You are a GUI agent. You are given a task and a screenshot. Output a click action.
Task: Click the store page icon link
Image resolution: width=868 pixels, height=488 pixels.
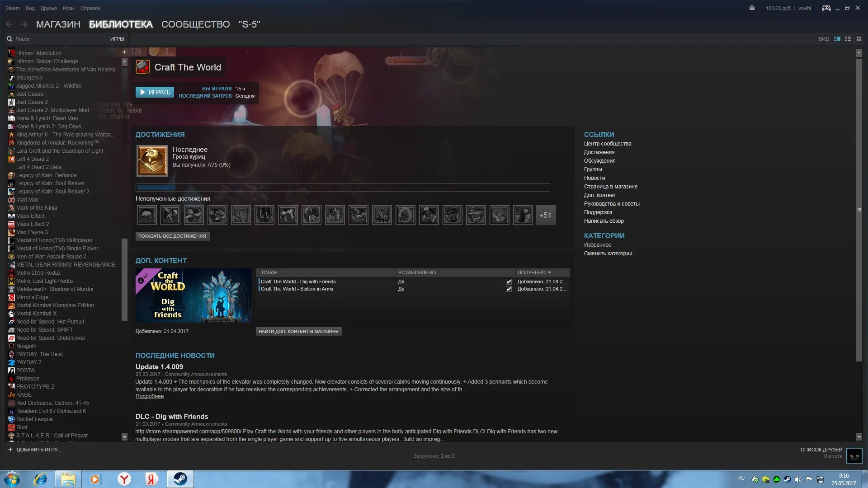click(x=610, y=186)
